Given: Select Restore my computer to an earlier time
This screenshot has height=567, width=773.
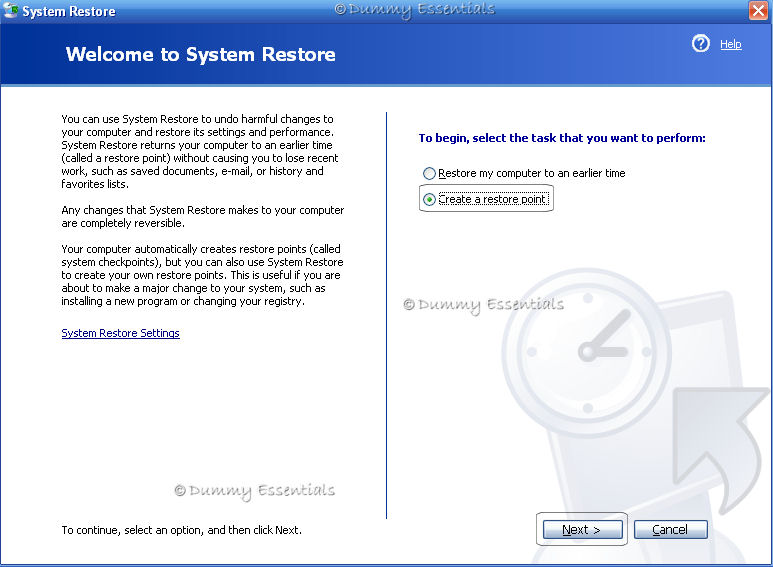Looking at the screenshot, I should pos(525,173).
